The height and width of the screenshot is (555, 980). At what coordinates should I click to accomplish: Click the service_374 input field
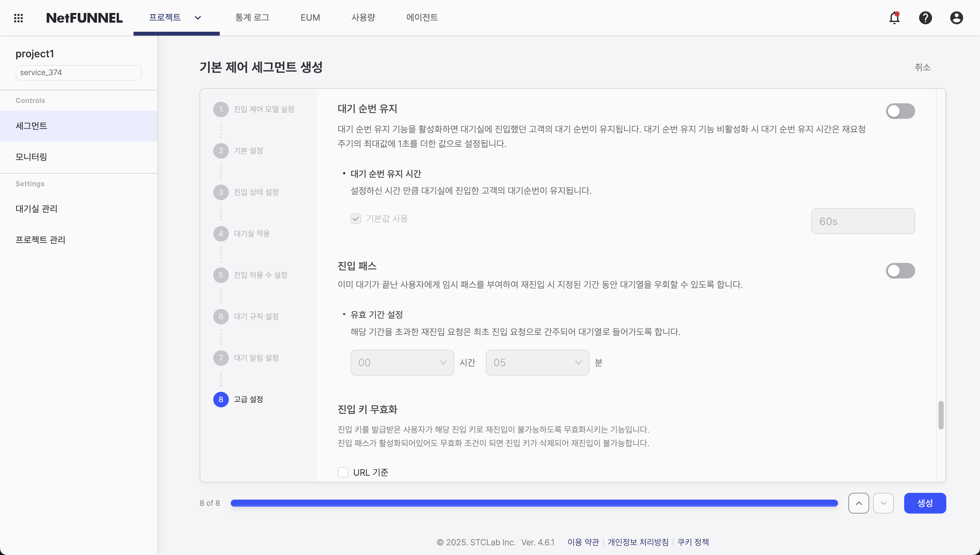78,73
